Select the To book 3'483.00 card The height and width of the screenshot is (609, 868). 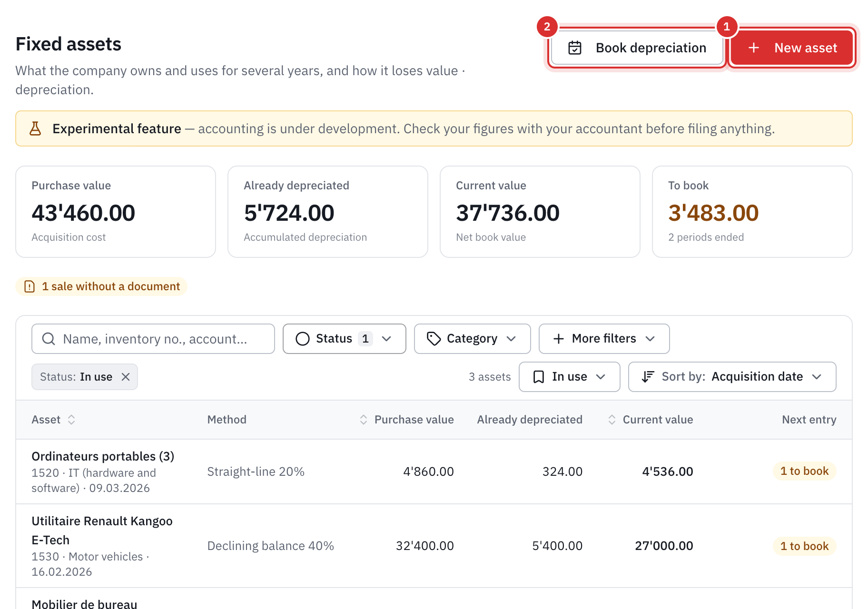pos(752,212)
